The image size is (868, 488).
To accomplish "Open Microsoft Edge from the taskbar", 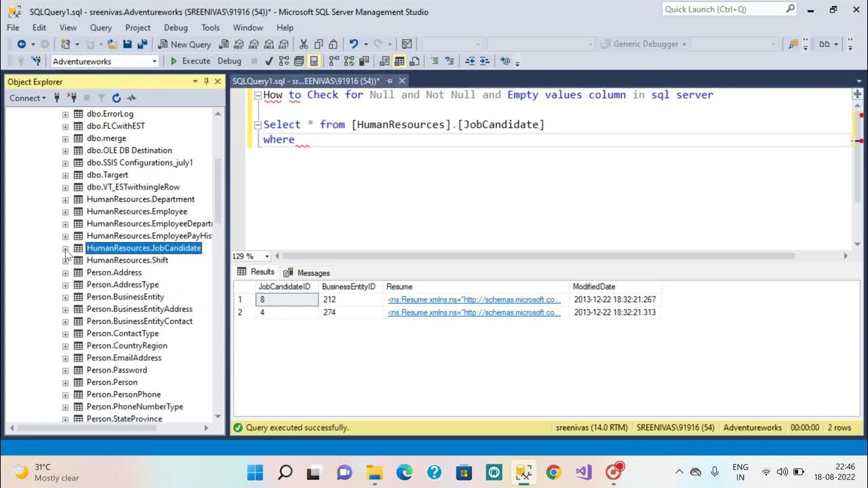I will coord(405,472).
